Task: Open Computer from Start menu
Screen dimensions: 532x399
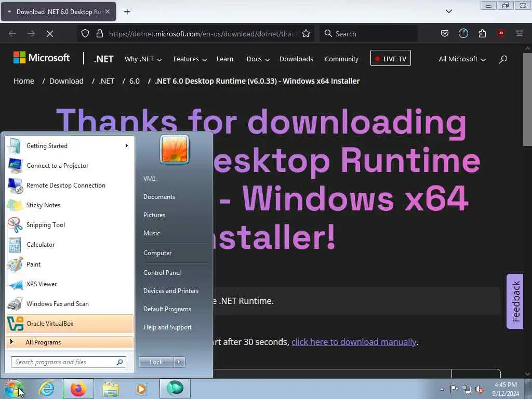Action: tap(157, 253)
